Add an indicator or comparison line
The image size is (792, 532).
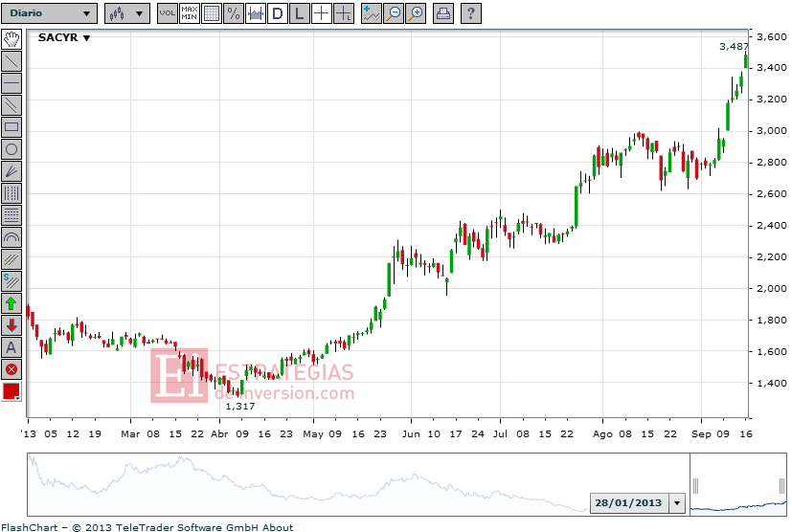tap(372, 13)
